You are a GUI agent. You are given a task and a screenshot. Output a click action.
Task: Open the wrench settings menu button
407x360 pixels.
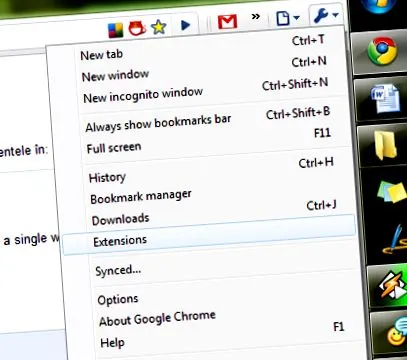click(326, 15)
